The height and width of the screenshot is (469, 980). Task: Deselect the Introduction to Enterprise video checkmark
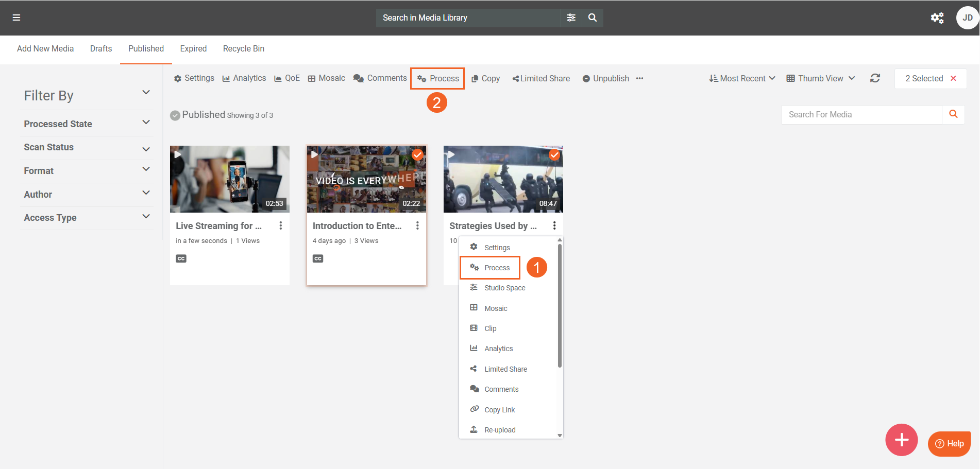(417, 154)
